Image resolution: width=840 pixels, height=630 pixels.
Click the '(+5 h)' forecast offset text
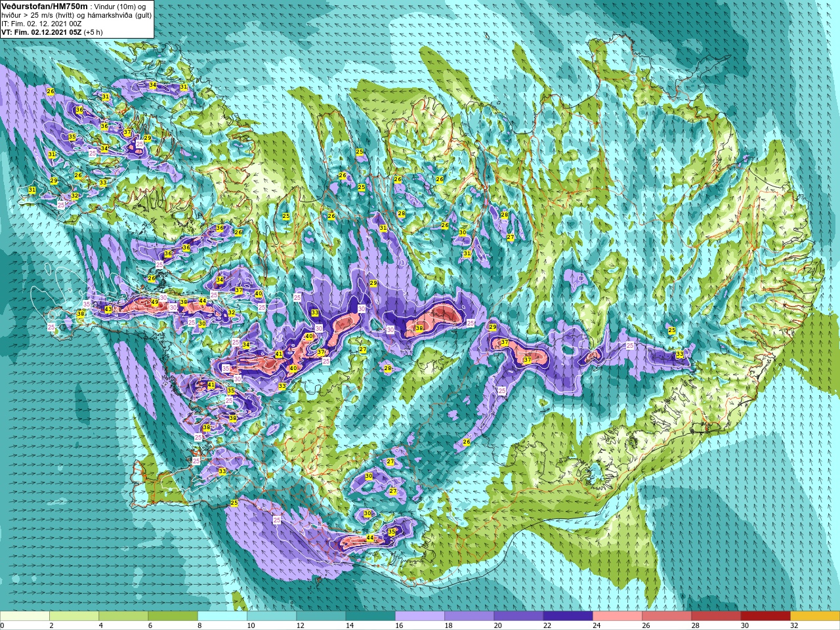pyautogui.click(x=93, y=32)
